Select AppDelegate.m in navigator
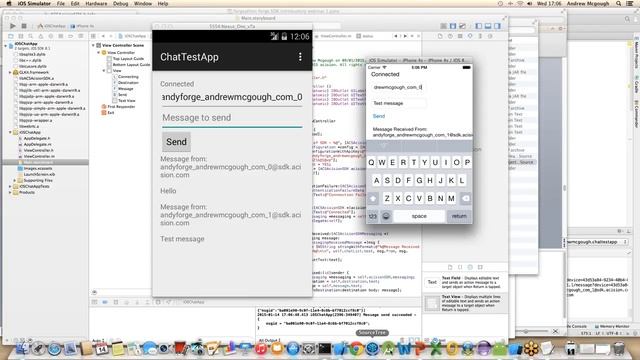This screenshot has height=360, width=640. (x=37, y=144)
